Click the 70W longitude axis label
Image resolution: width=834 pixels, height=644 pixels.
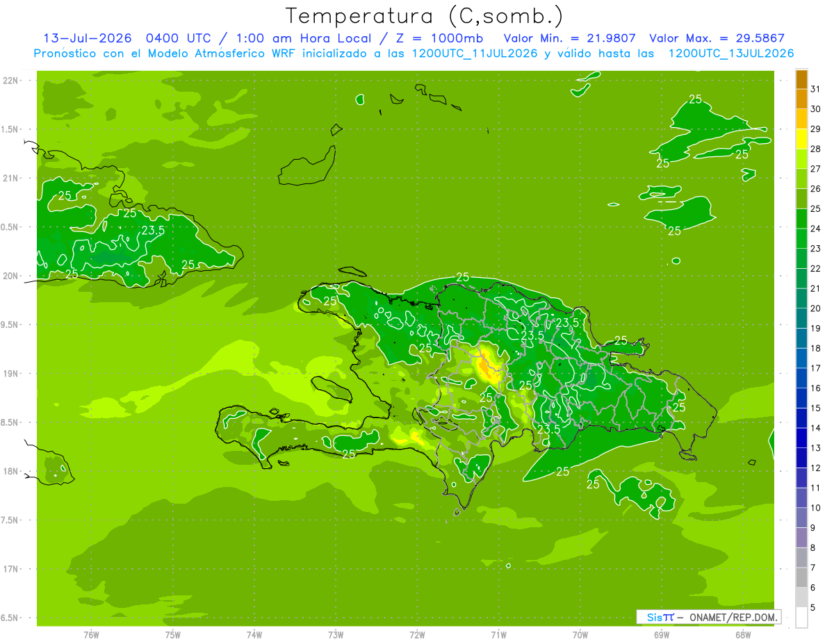pos(580,634)
